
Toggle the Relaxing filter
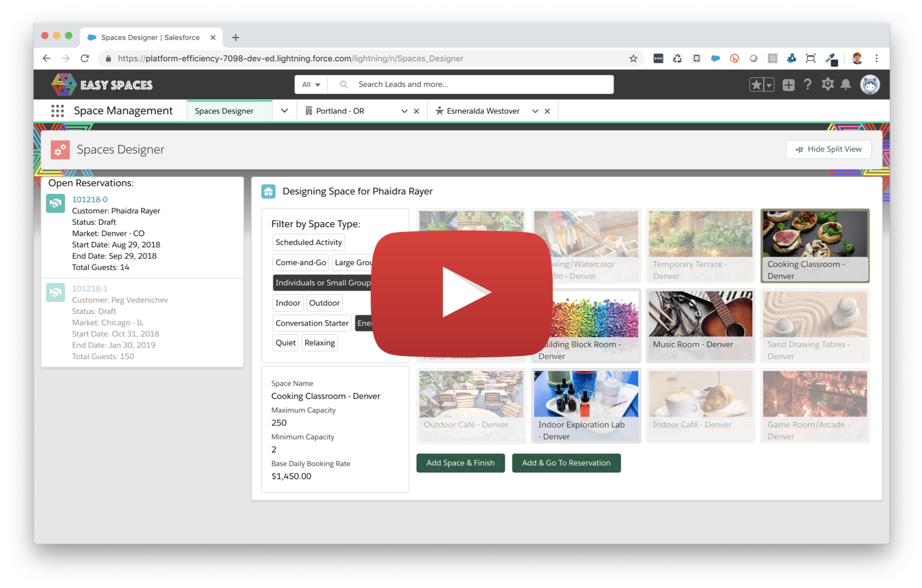tap(319, 343)
